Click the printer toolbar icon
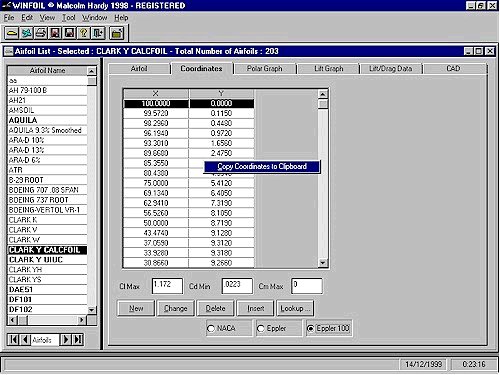Screen dimensions: 500x375 [41, 33]
